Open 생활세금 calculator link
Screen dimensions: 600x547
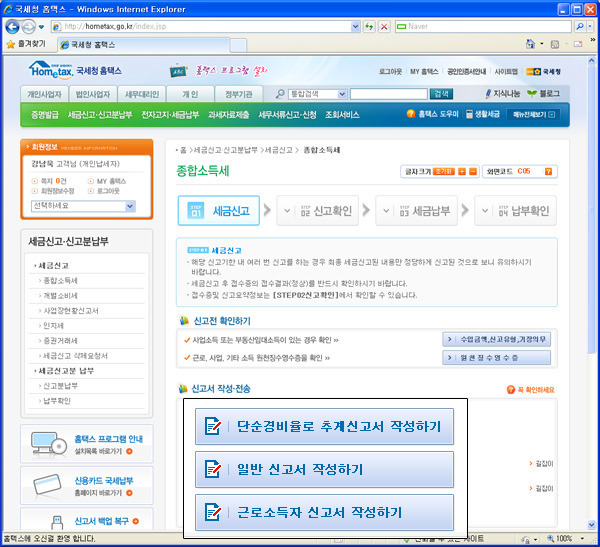(x=483, y=114)
